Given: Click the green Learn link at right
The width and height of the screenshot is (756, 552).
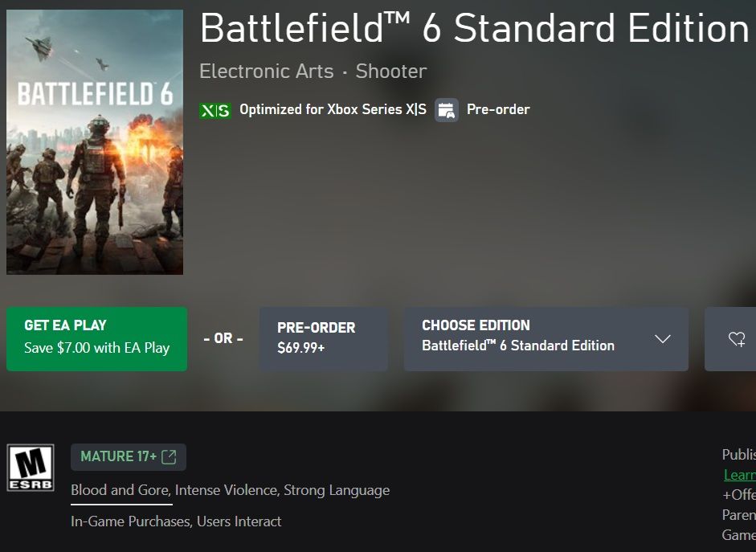Looking at the screenshot, I should pyautogui.click(x=739, y=475).
